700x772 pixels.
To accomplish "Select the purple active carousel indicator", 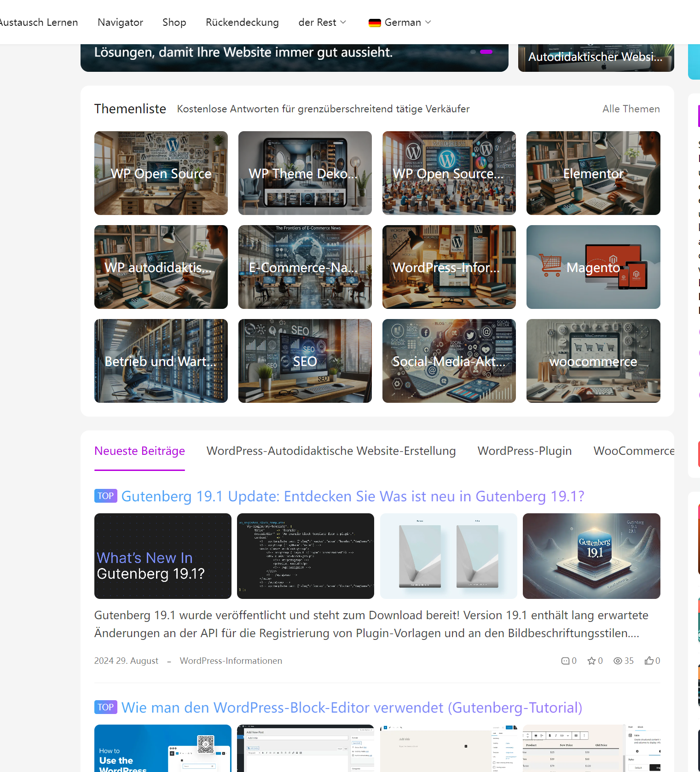I will [486, 52].
